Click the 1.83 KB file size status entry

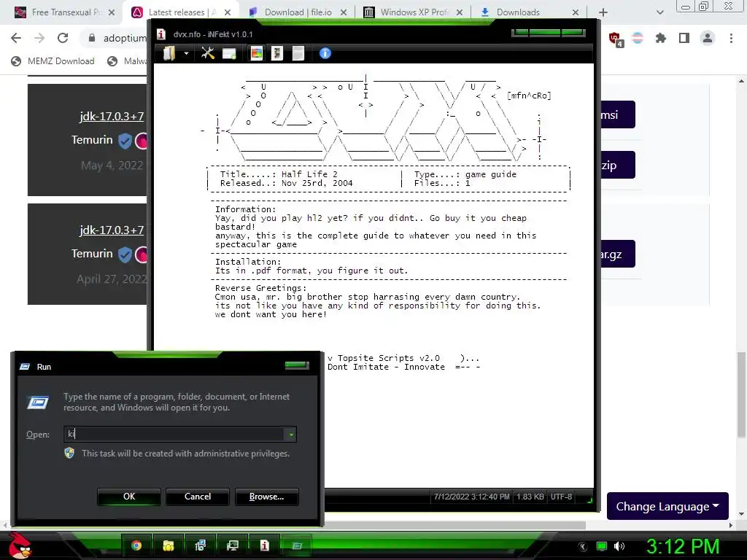[530, 497]
